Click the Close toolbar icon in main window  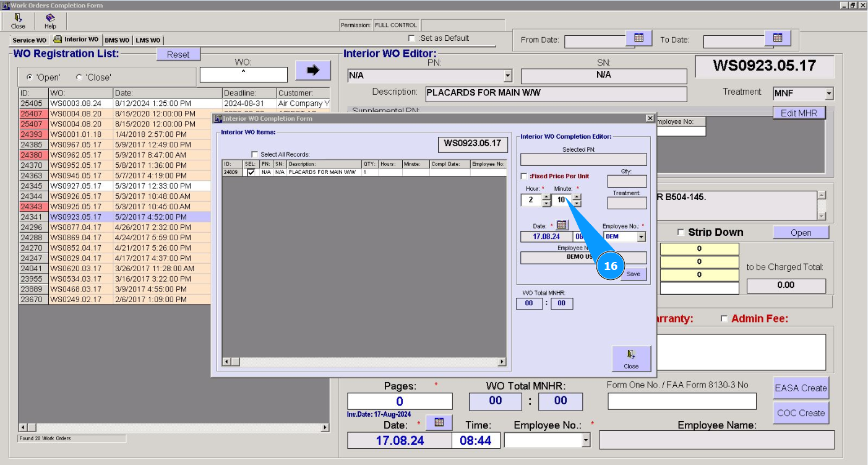[x=18, y=22]
